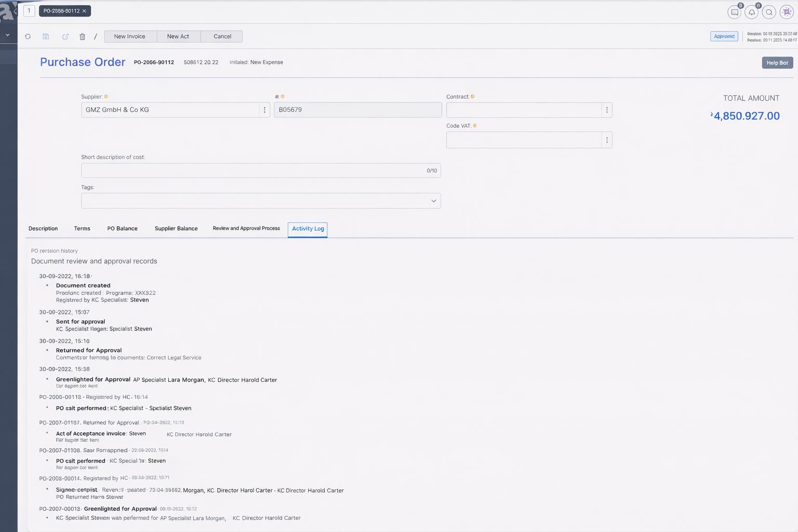Switch to the PO Balance tab
The width and height of the screenshot is (798, 532).
click(x=122, y=229)
